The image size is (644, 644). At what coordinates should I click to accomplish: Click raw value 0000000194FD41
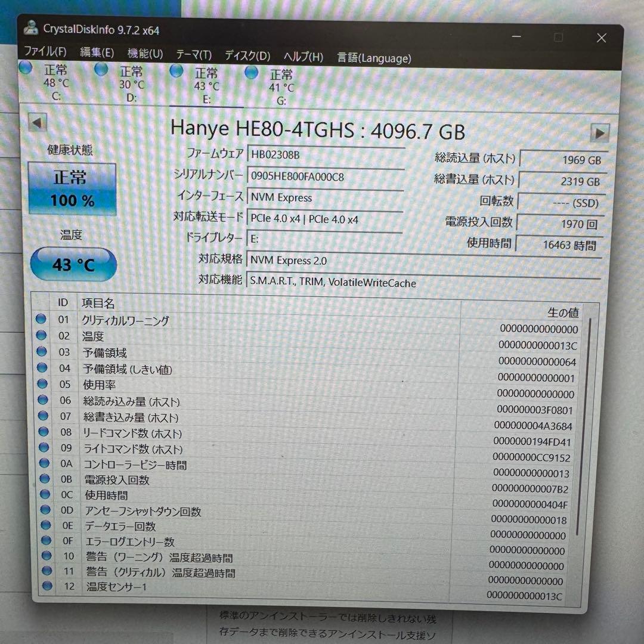[532, 441]
